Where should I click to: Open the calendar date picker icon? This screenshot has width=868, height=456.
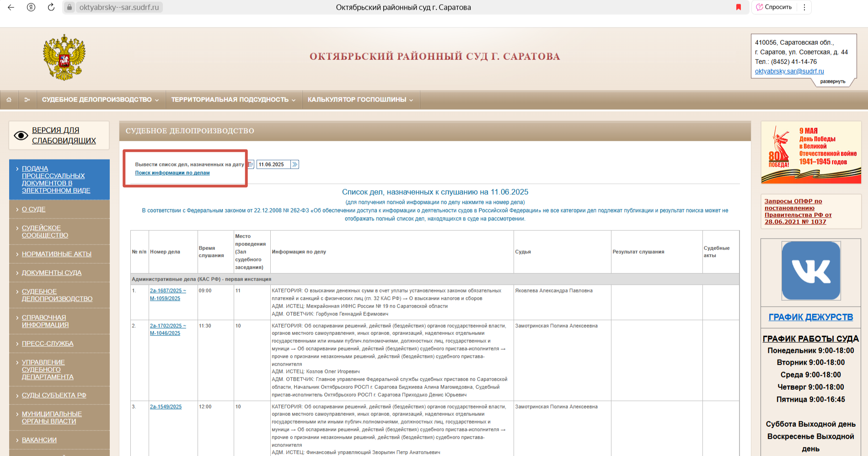[250, 164]
